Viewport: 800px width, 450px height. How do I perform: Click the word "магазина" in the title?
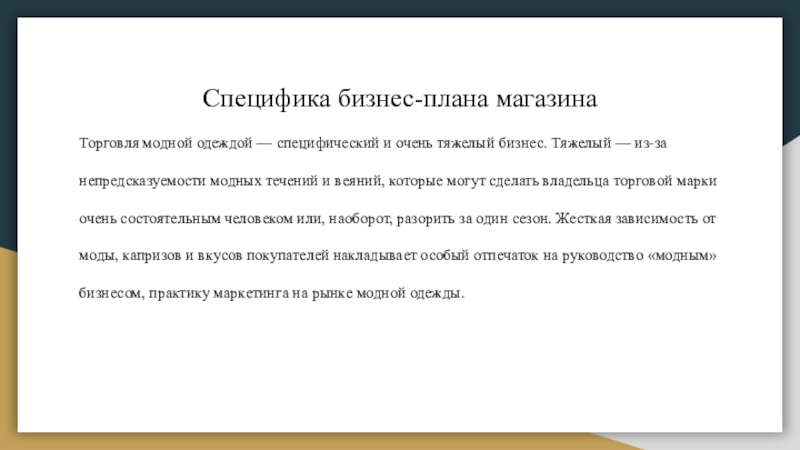pyautogui.click(x=546, y=99)
